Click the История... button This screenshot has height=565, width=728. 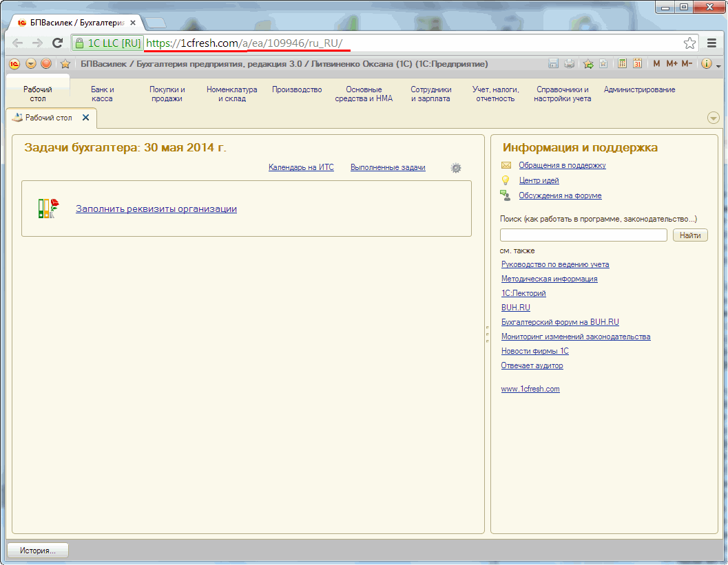(38, 551)
